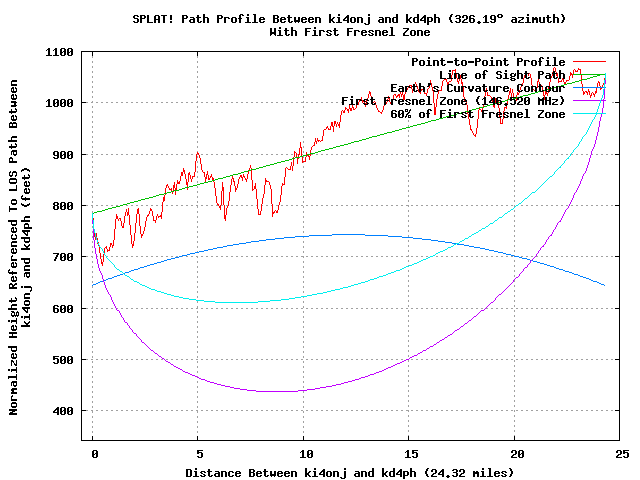This screenshot has width=640, height=480.
Task: Click x-axis tick value 15
Action: (411, 454)
